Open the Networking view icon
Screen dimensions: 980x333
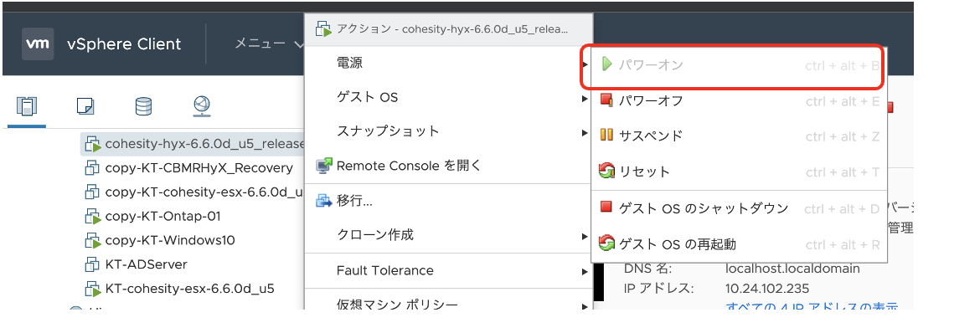click(202, 106)
